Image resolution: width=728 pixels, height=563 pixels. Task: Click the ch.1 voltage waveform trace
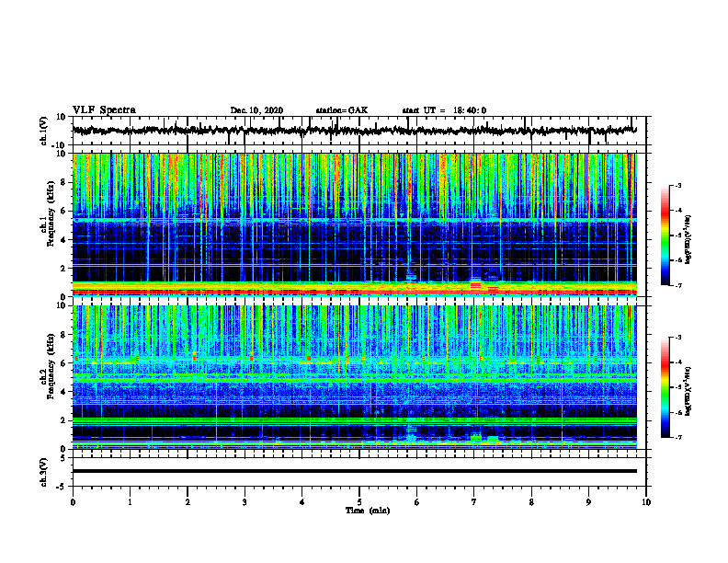[355, 131]
